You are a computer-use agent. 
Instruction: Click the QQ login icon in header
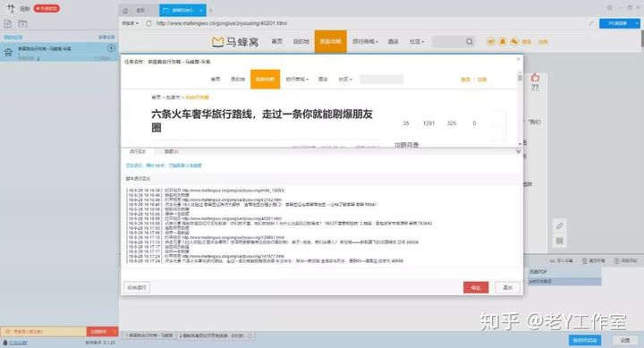503,41
